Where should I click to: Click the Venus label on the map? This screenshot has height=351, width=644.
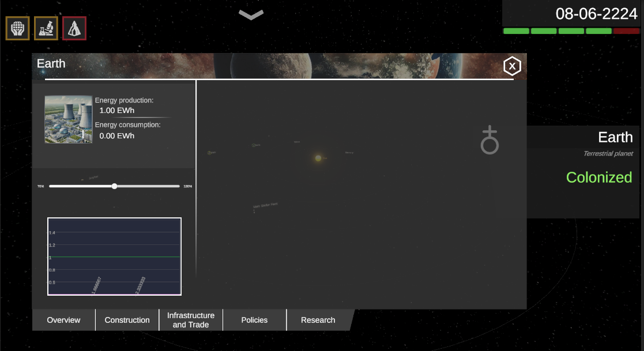click(x=297, y=142)
